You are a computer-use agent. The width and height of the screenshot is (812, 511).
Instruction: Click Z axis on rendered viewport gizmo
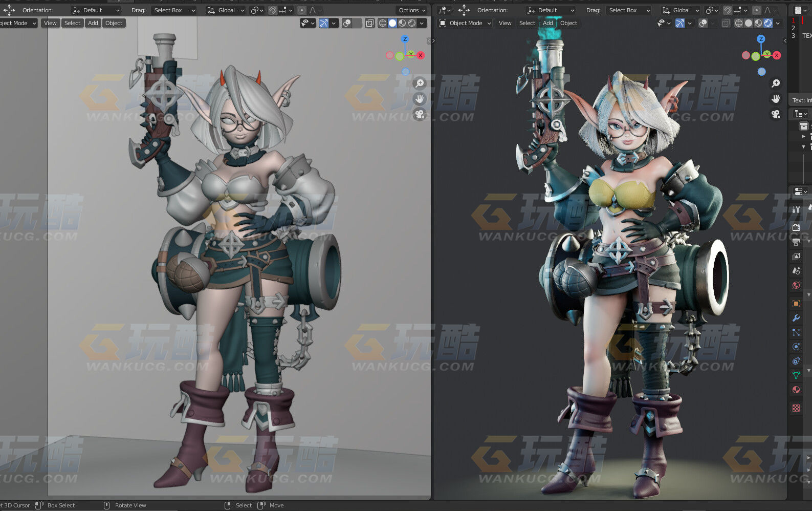761,39
